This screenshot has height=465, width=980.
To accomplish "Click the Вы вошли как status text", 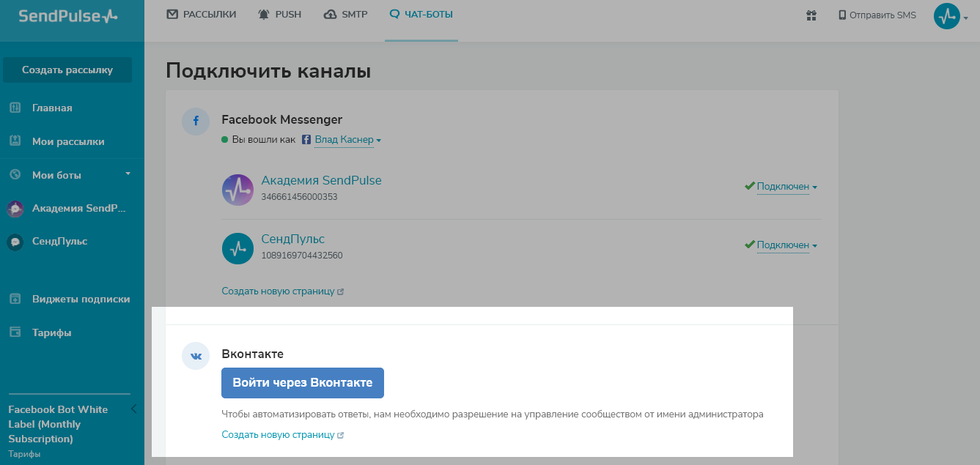I will coord(263,139).
